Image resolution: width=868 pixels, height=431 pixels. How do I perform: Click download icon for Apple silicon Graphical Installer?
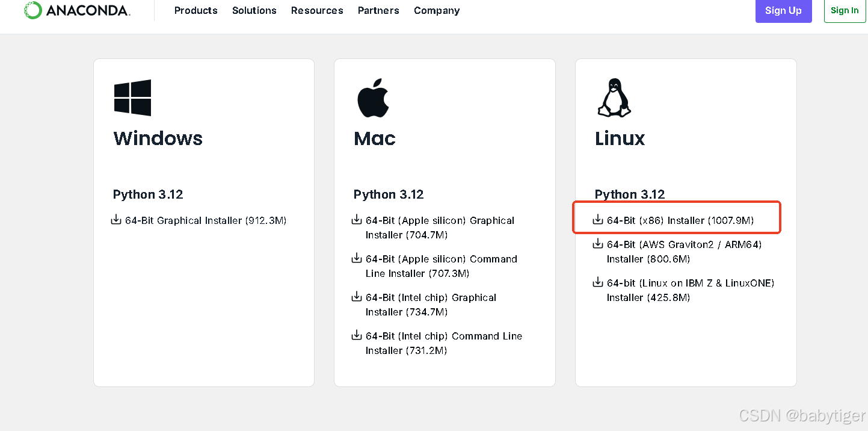coord(357,220)
